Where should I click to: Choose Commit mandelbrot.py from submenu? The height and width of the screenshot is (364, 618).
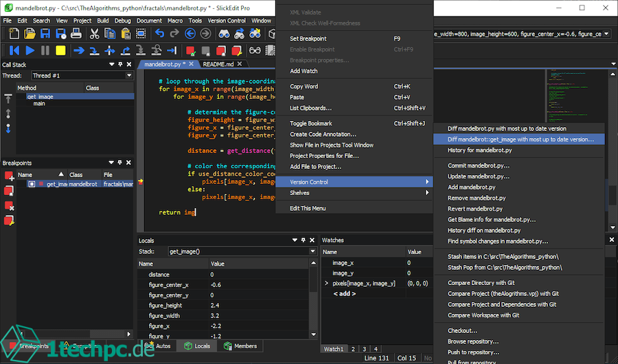pyautogui.click(x=479, y=166)
